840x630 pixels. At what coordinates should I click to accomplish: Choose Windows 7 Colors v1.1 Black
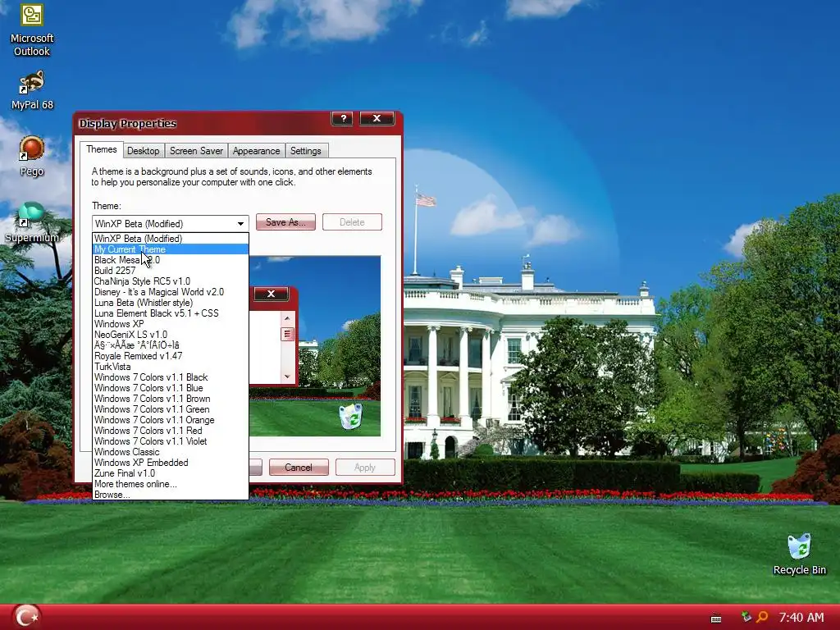171,377
